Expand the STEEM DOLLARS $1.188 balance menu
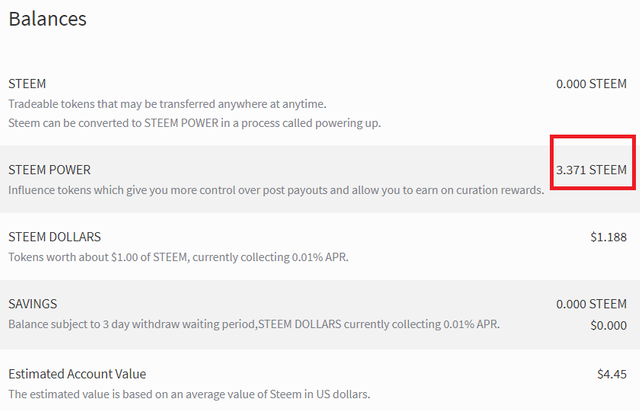 pos(608,237)
